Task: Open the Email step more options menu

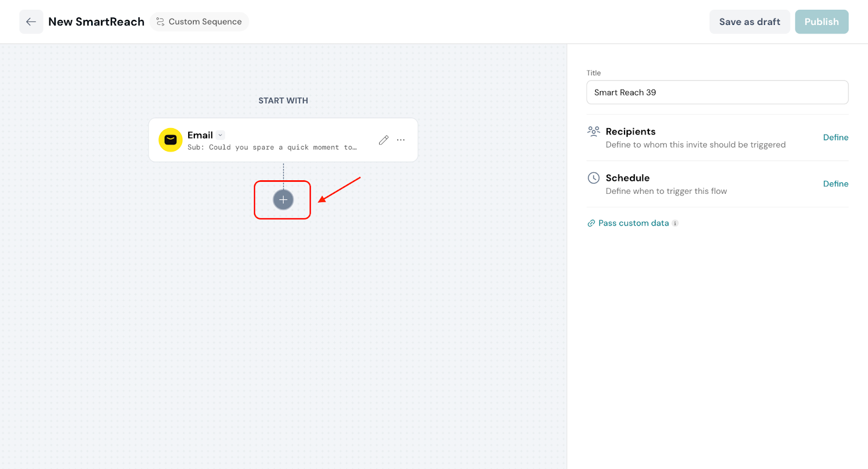Action: pos(401,140)
